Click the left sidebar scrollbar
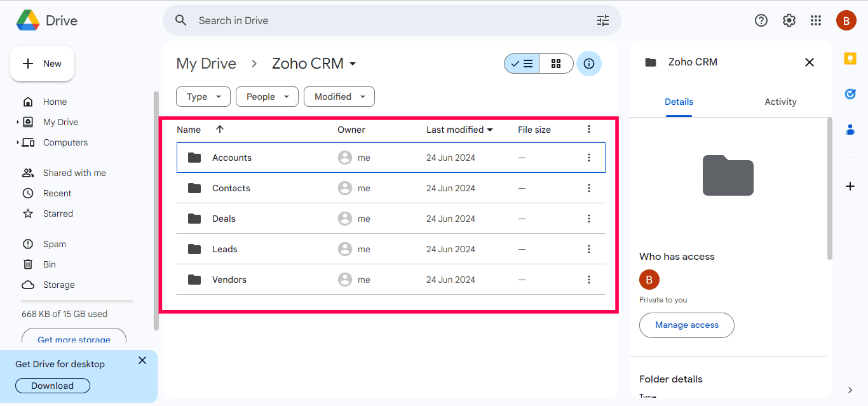868x406 pixels. 156,211
